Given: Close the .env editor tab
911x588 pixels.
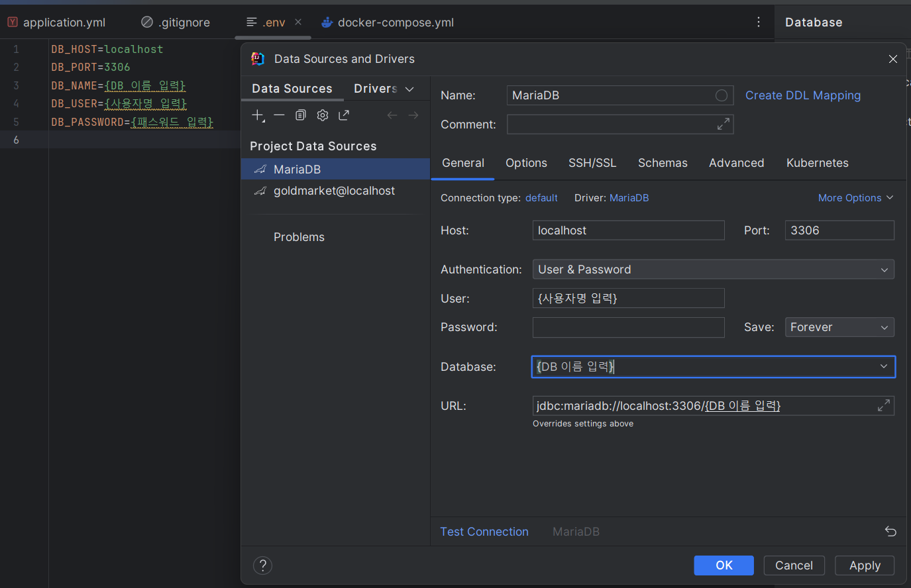Looking at the screenshot, I should (298, 22).
